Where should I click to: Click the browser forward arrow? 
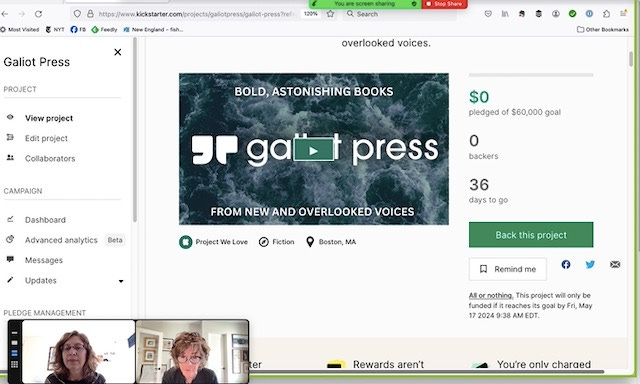22,14
